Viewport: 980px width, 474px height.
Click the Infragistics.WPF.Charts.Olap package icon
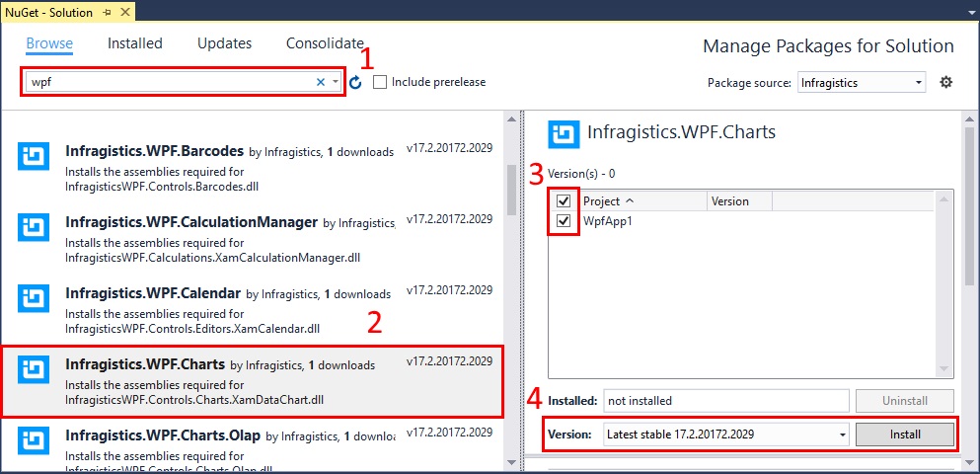point(34,441)
